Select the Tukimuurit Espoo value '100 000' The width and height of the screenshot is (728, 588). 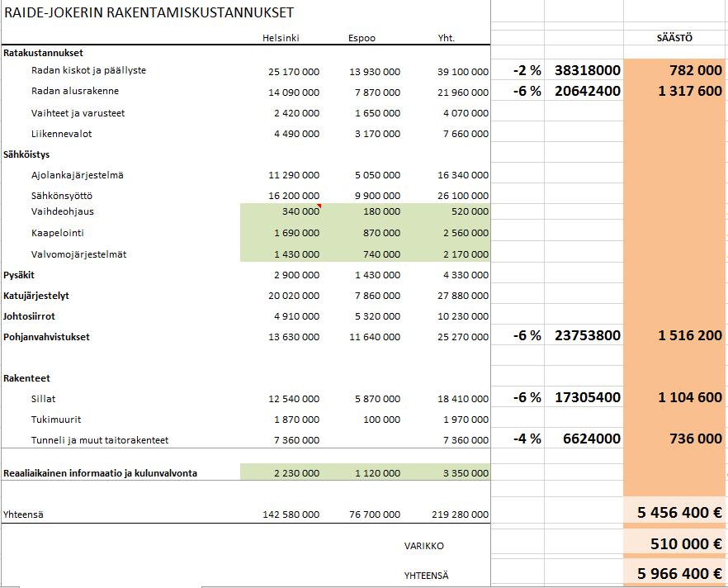(381, 420)
